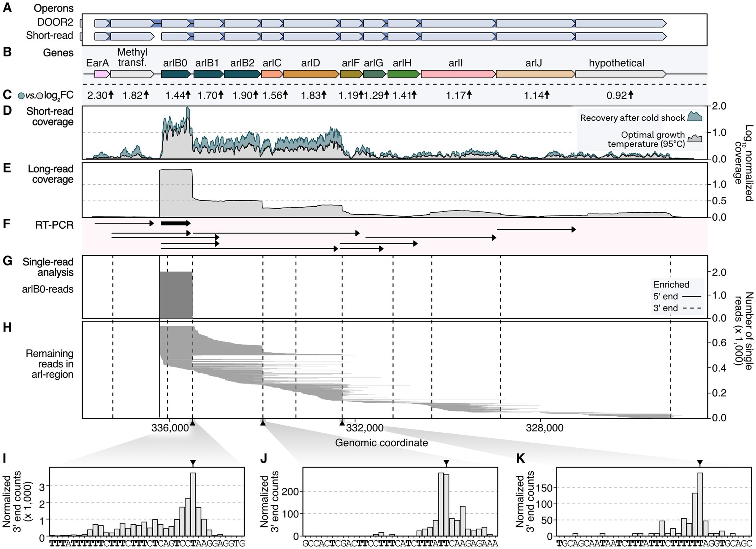Click the 'Operons' heading in panel A
The image size is (756, 549).
[54, 8]
